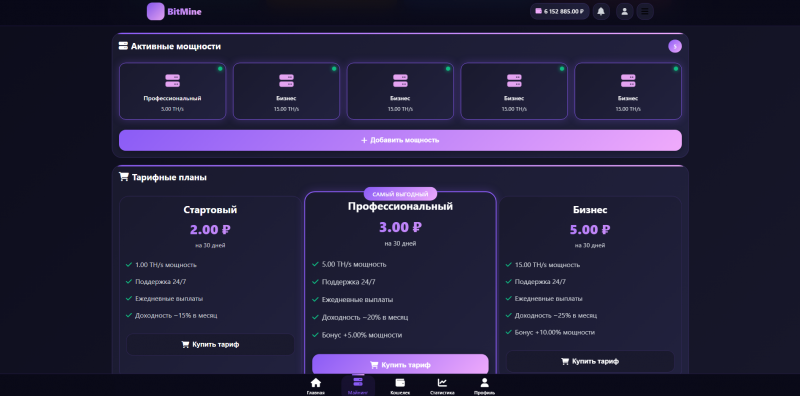800x396 pixels.
Task: Click the 3.00 ₽ price
Action: [x=401, y=227]
